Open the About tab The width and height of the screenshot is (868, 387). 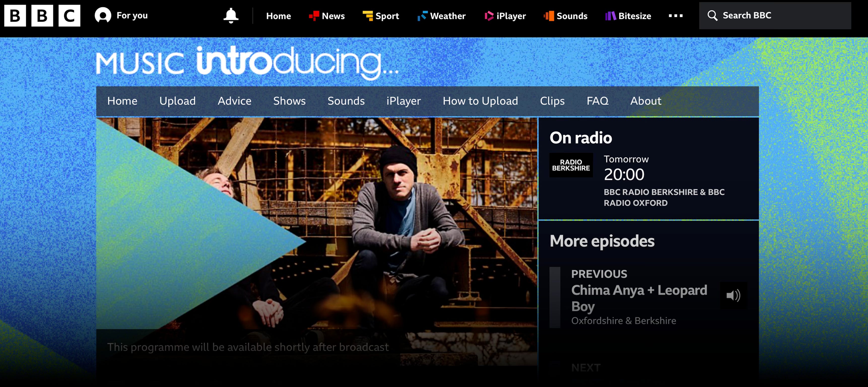coord(646,101)
